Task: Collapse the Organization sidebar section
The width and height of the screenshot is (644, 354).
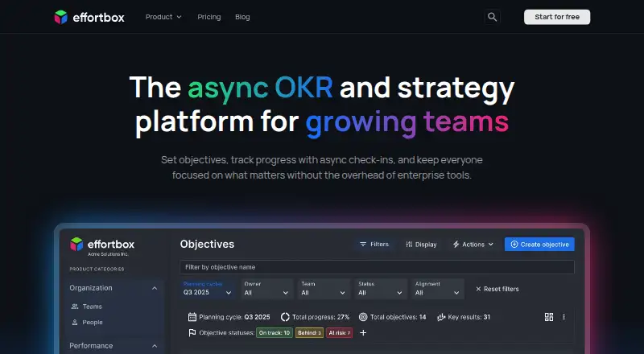Action: click(155, 288)
